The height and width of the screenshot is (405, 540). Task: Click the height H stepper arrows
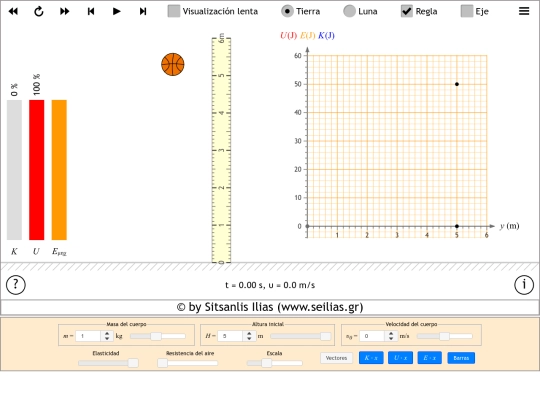point(249,336)
